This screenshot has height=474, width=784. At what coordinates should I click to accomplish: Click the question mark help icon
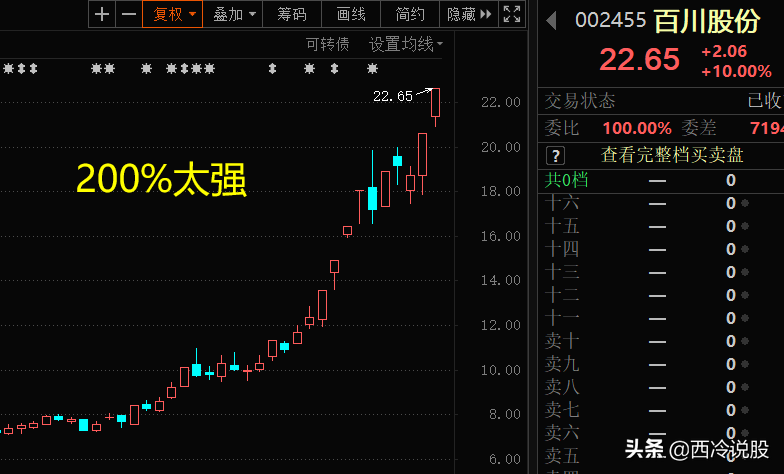556,156
